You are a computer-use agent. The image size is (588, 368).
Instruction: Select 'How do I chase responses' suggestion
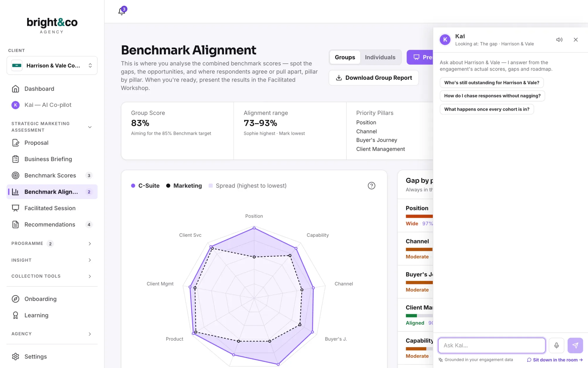492,96
